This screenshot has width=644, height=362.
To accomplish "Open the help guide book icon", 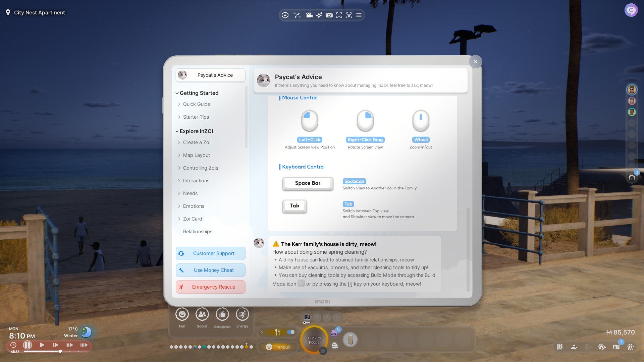I will [560, 347].
